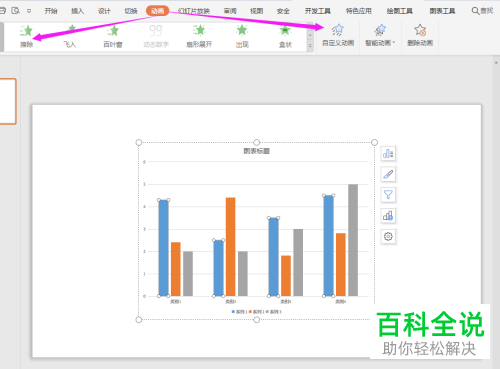Expand the quick access toolbar dropdown
The height and width of the screenshot is (369, 500).
[29, 11]
